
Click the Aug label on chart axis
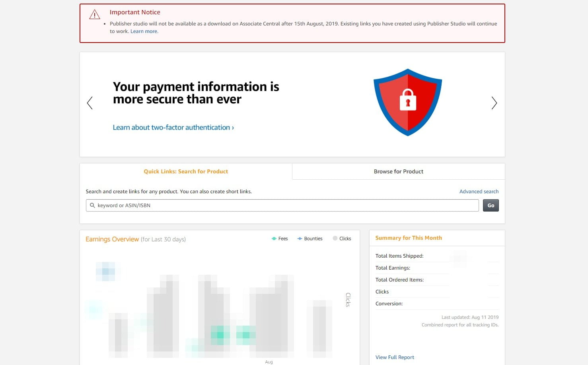(x=269, y=362)
